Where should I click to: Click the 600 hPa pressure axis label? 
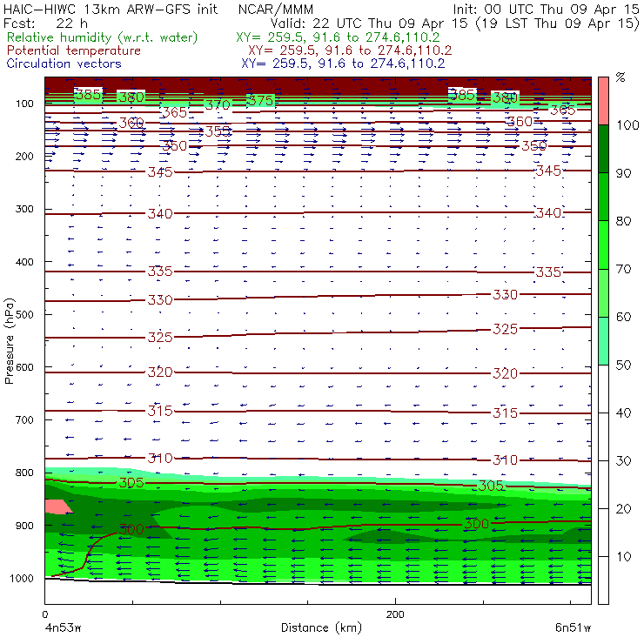click(24, 367)
